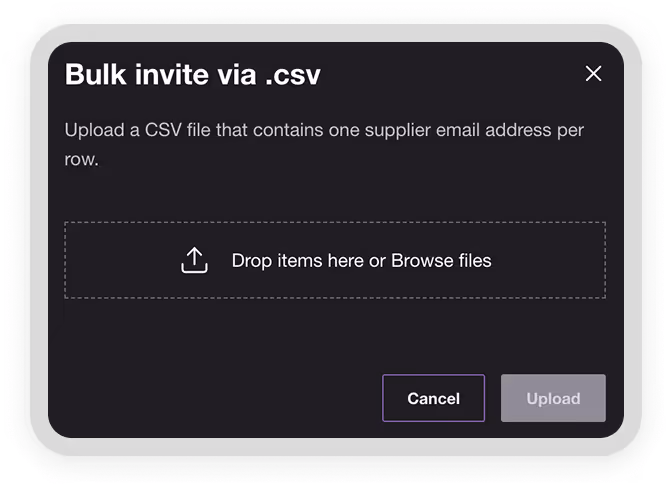Viewport: 672px width, 492px height.
Task: Click the greyed-out Upload button
Action: tap(553, 398)
